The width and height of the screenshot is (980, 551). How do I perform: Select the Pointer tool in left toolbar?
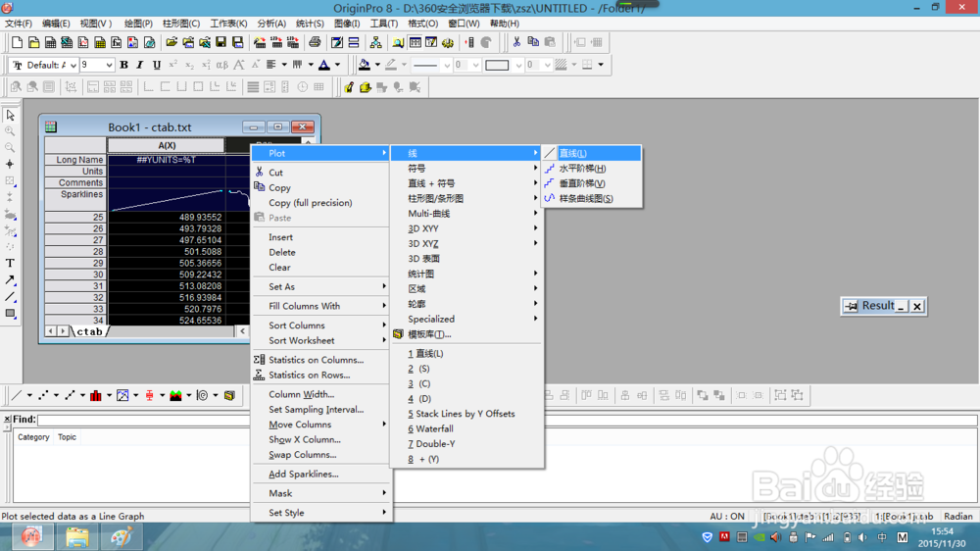click(x=10, y=116)
